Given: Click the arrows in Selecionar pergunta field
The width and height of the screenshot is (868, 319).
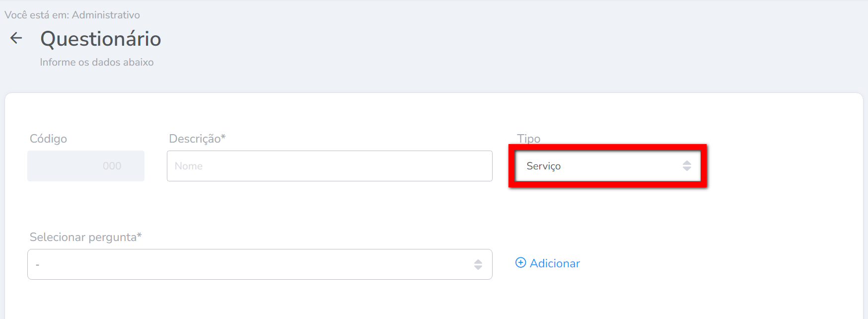Looking at the screenshot, I should [x=478, y=264].
